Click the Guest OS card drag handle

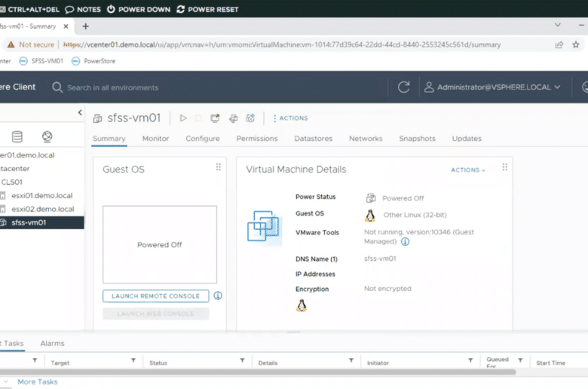point(219,167)
